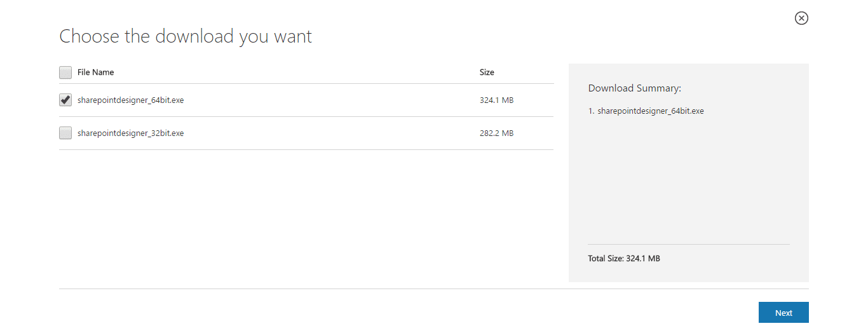
Task: Click the sharepointdesigner_64bit.exe file name in list
Action: tap(130, 100)
